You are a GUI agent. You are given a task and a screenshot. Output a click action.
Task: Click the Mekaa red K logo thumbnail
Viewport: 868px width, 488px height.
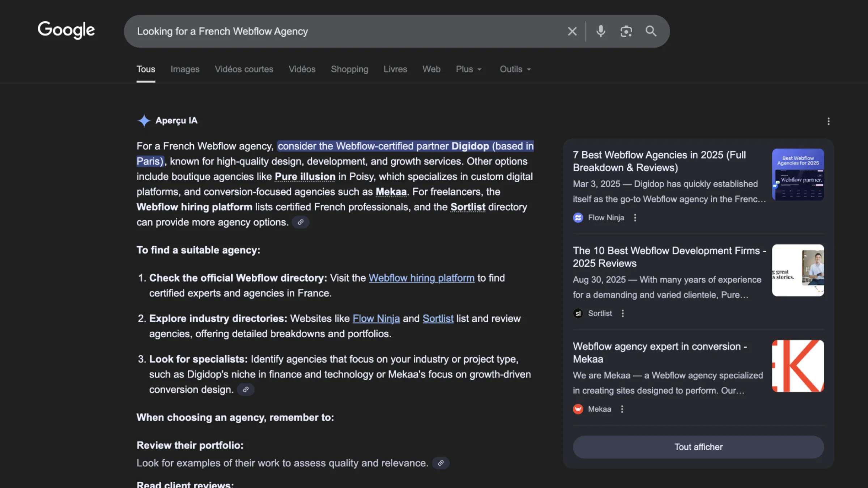click(798, 366)
